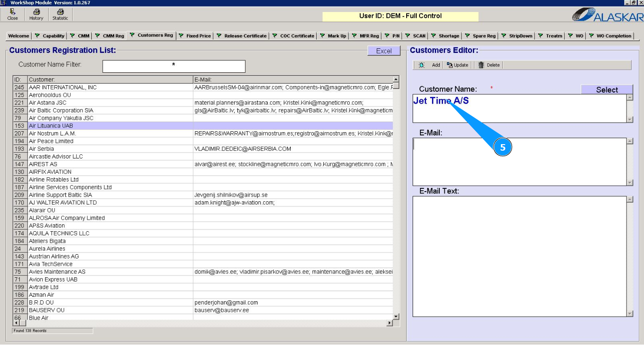Viewport: 644px width, 345px height.
Task: Open the Statistic printer icon
Action: tap(60, 12)
